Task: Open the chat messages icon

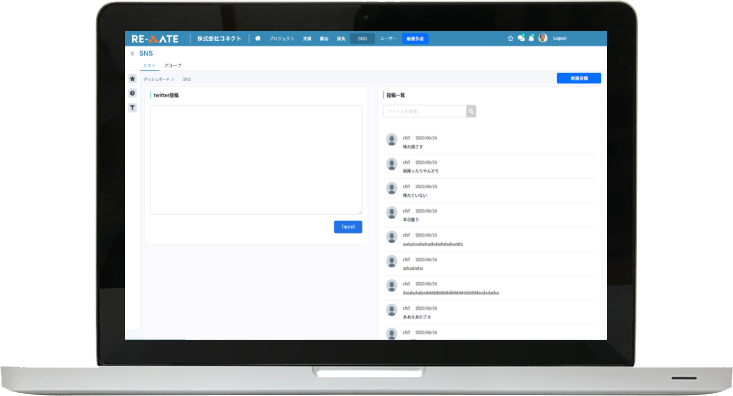Action: pyautogui.click(x=521, y=38)
